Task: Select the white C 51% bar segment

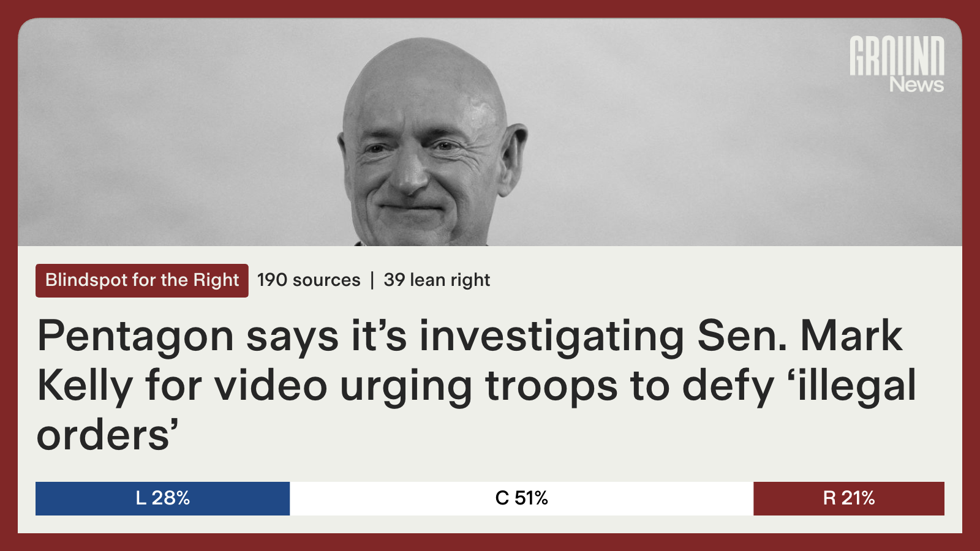Action: click(521, 498)
